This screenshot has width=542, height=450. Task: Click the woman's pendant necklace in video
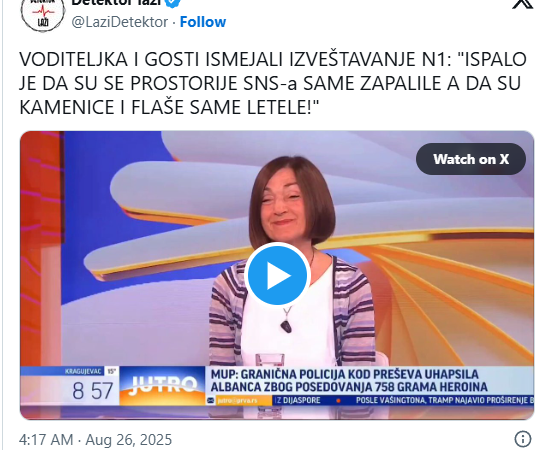[x=286, y=325]
